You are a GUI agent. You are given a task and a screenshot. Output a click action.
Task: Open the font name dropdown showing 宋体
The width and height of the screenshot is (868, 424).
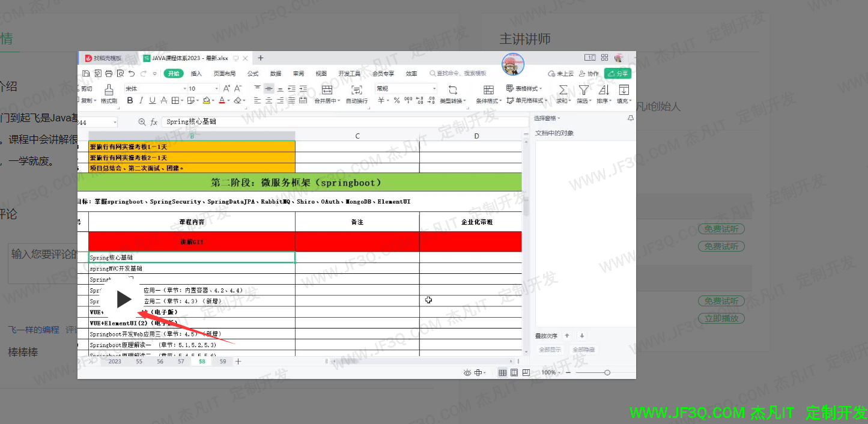point(153,88)
